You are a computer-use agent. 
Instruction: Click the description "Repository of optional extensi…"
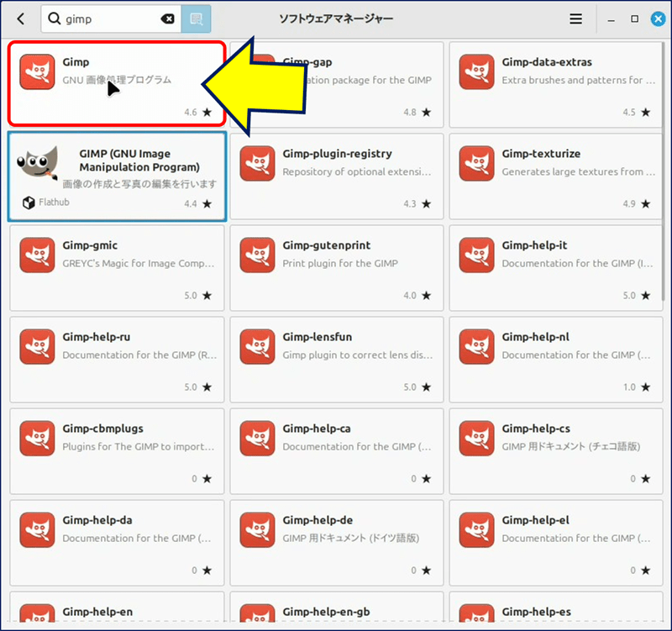(356, 172)
